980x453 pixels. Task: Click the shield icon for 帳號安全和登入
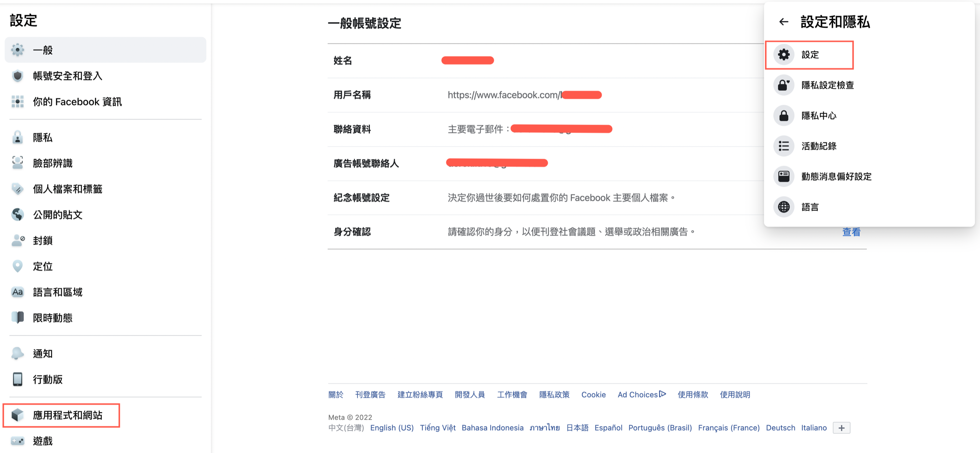pos(18,76)
